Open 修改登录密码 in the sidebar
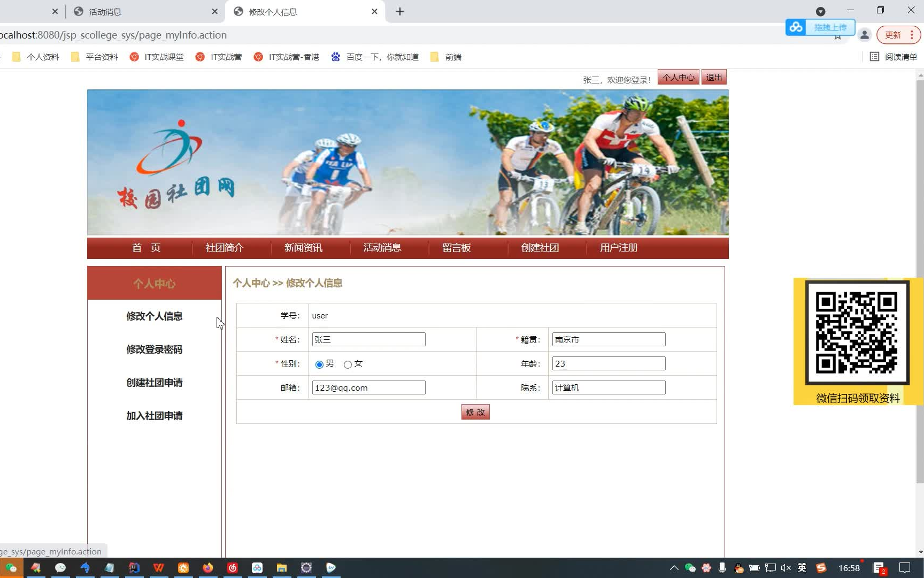Viewport: 924px width, 578px height. pos(154,349)
